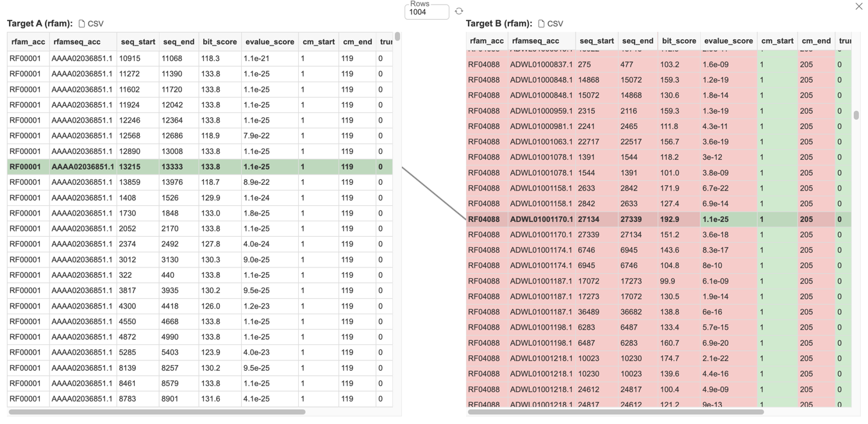Click Target B horizontal scrollbar
The width and height of the screenshot is (868, 424).
[615, 412]
